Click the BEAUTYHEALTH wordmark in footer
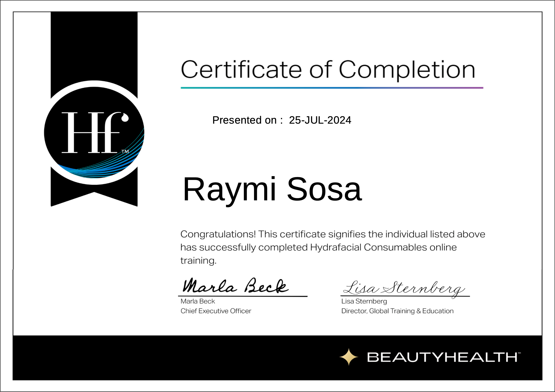This screenshot has height=392, width=555. 442,357
